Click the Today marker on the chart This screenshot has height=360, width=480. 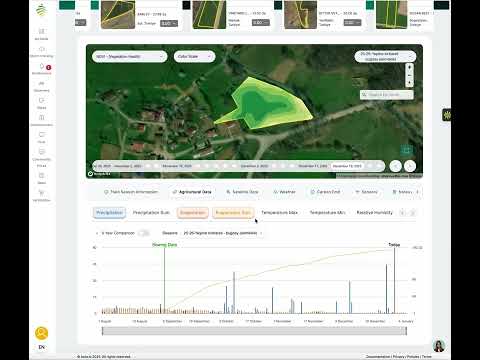tap(394, 245)
